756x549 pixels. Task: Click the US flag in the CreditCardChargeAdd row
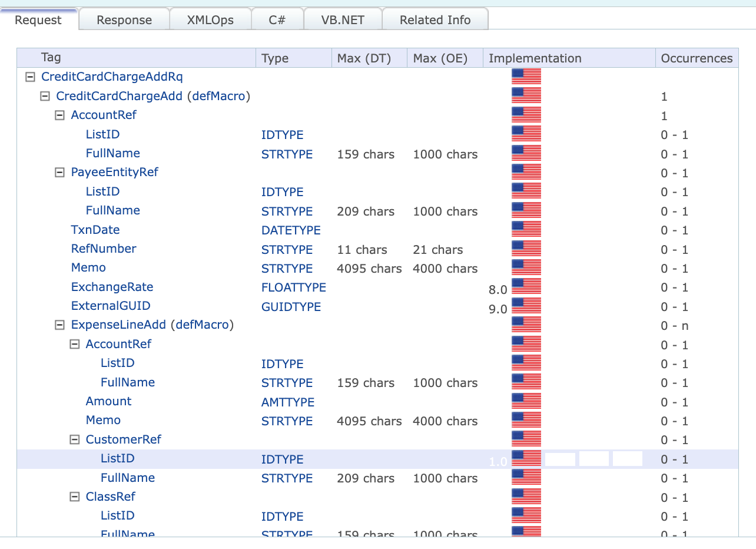[x=526, y=95]
